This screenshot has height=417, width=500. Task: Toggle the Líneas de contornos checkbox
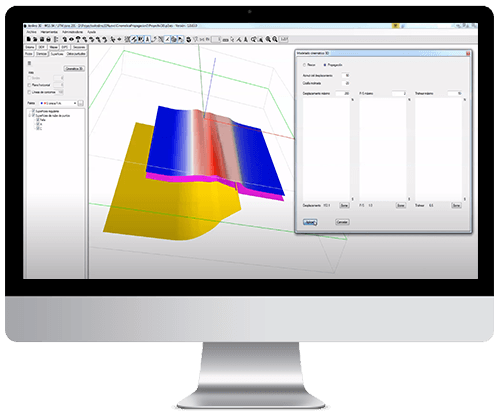pyautogui.click(x=29, y=92)
